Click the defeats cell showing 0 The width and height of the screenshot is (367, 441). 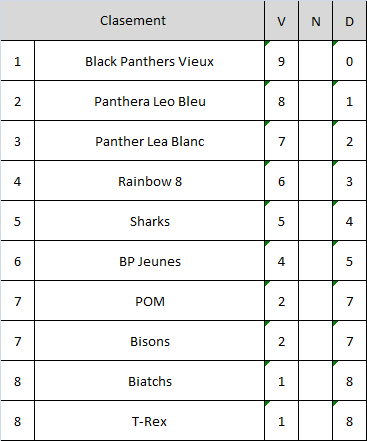tap(349, 61)
